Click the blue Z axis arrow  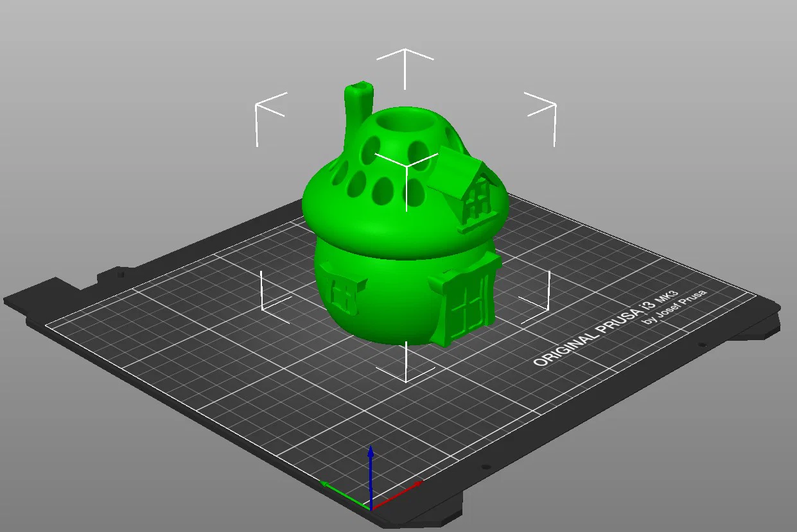click(371, 476)
